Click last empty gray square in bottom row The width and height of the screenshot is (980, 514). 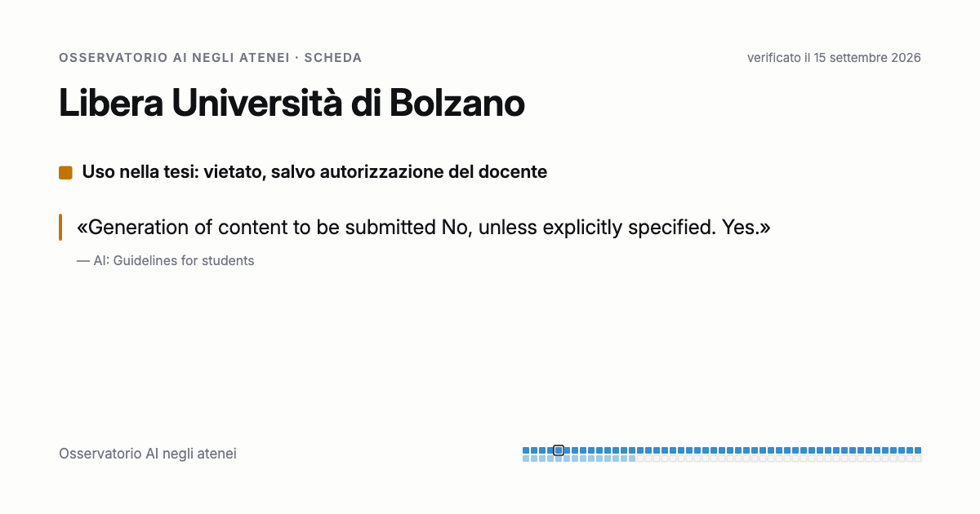[x=918, y=459]
